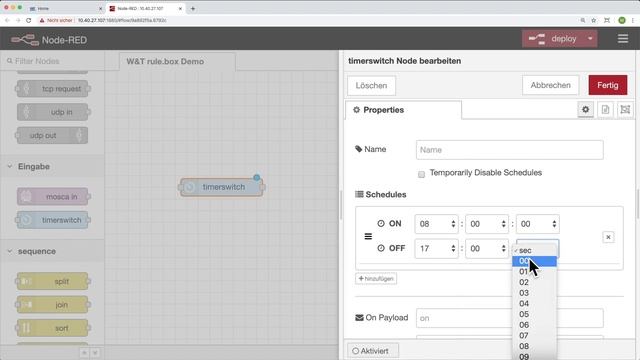The height and width of the screenshot is (360, 640).
Task: Click the Fertig button
Action: [x=607, y=85]
